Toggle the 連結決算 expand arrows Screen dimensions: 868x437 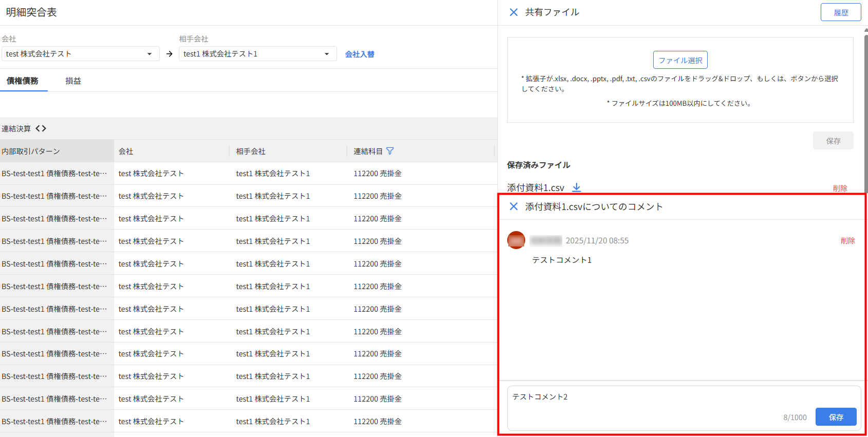click(41, 128)
